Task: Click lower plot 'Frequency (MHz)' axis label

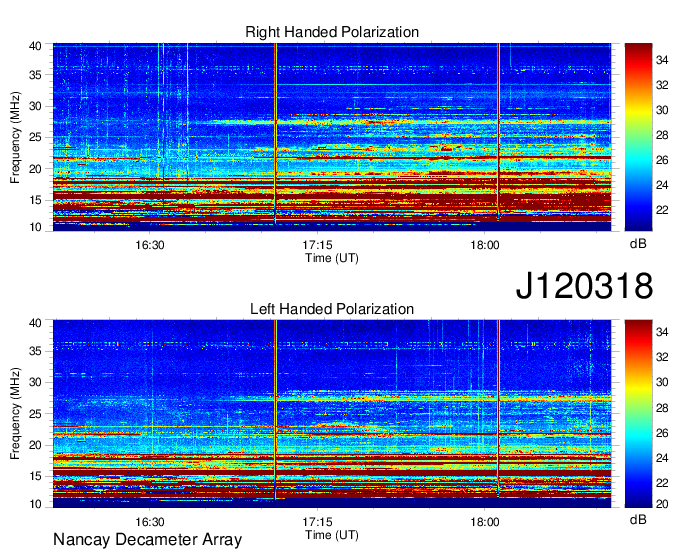Action: (x=15, y=414)
